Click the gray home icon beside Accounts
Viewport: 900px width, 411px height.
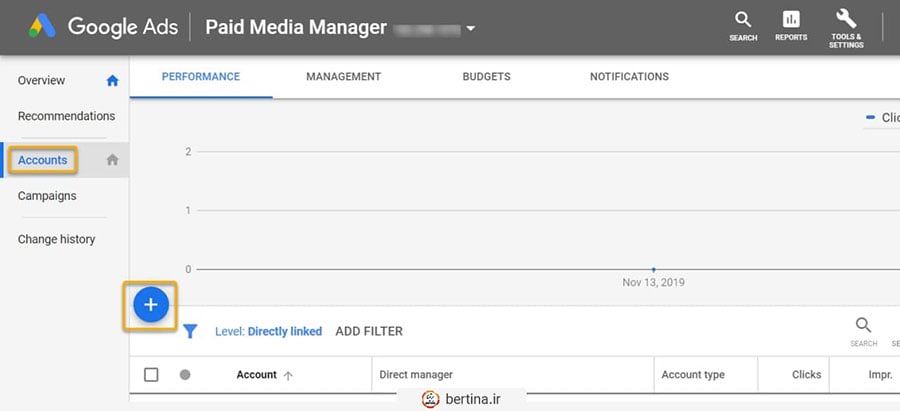[112, 160]
